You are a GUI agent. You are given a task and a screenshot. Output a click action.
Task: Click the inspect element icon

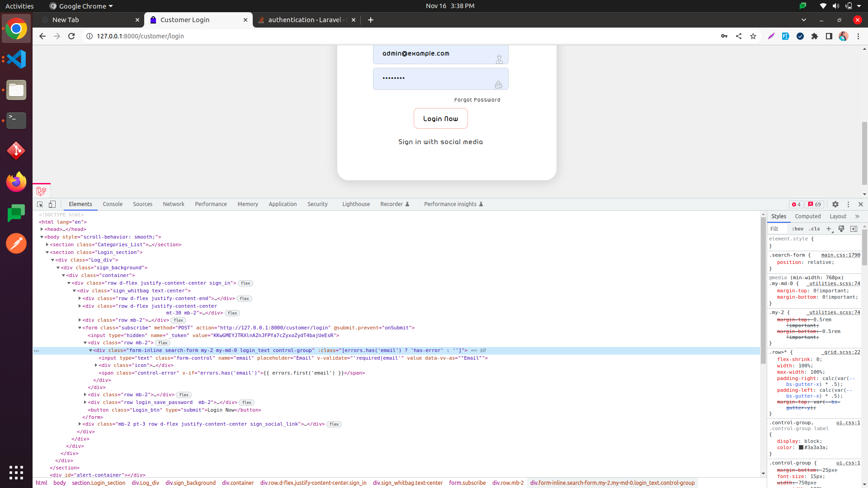[41, 204]
